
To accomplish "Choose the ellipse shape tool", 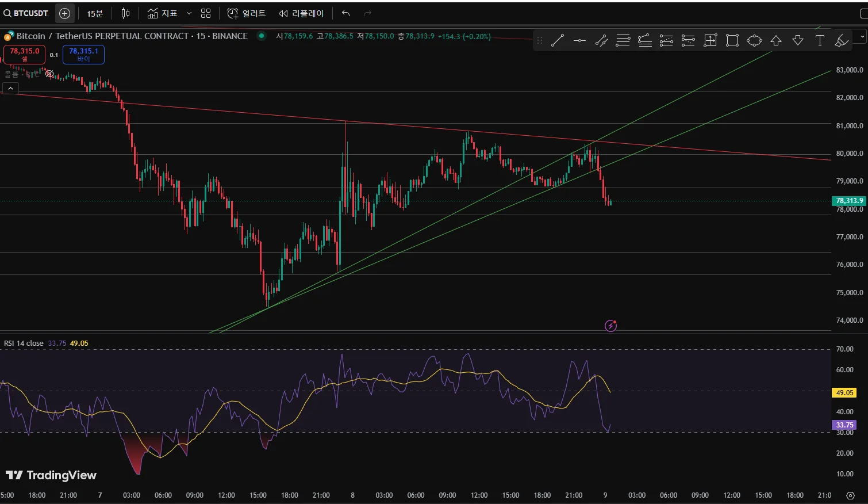I will click(754, 40).
